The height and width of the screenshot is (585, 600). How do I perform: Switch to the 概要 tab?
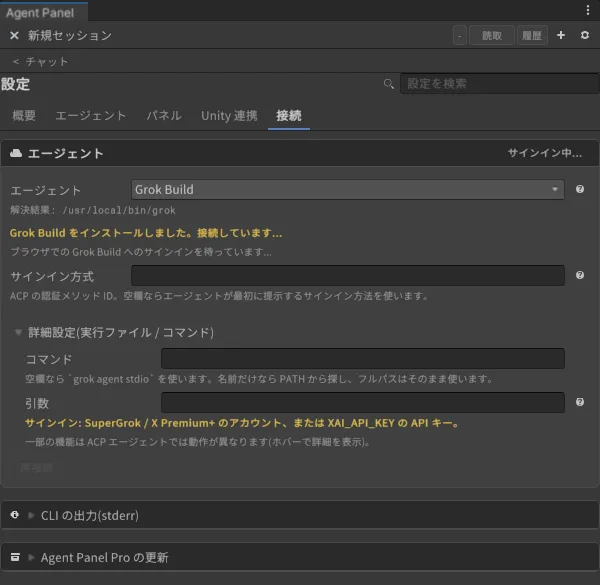(x=24, y=116)
